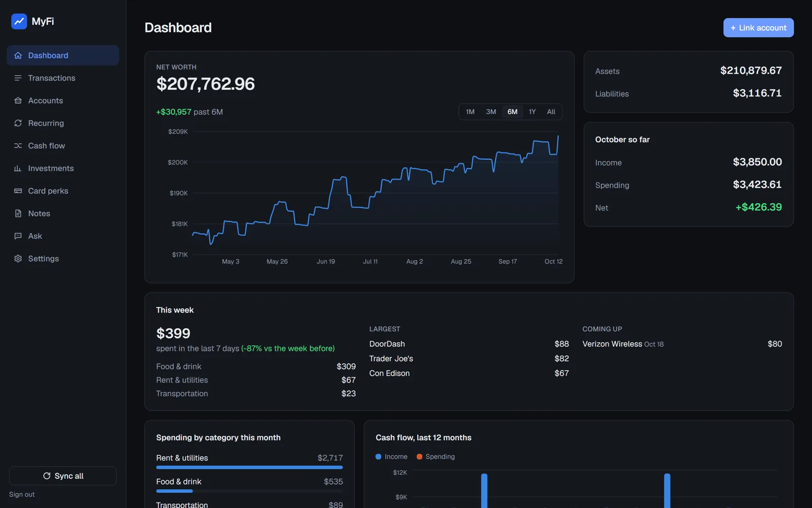812x508 pixels.
Task: Click the Sync all button
Action: point(63,476)
